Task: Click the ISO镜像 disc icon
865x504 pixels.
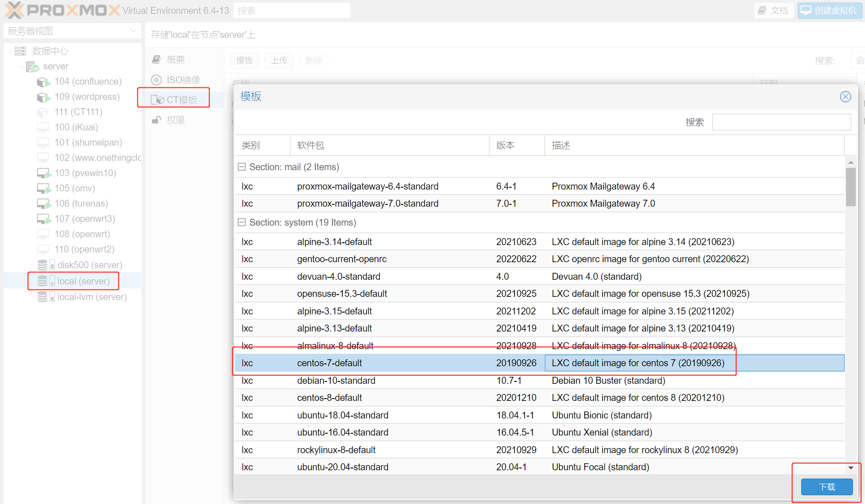Action: 156,80
